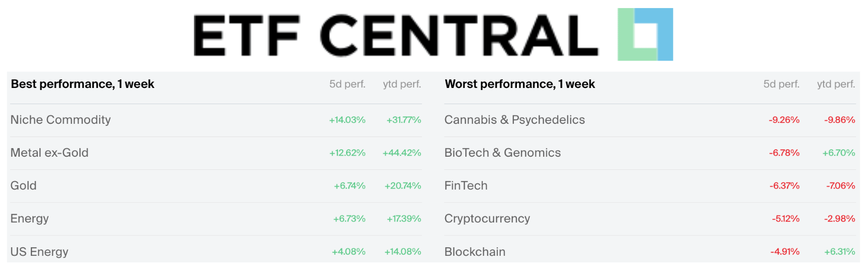Open the Blockchain category
Viewport: 868px width, 273px height.
point(475,251)
